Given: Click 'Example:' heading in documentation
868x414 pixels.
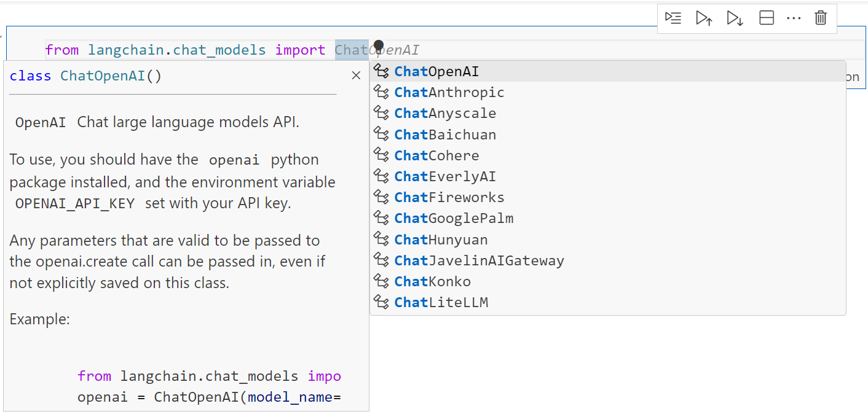Looking at the screenshot, I should (x=40, y=319).
